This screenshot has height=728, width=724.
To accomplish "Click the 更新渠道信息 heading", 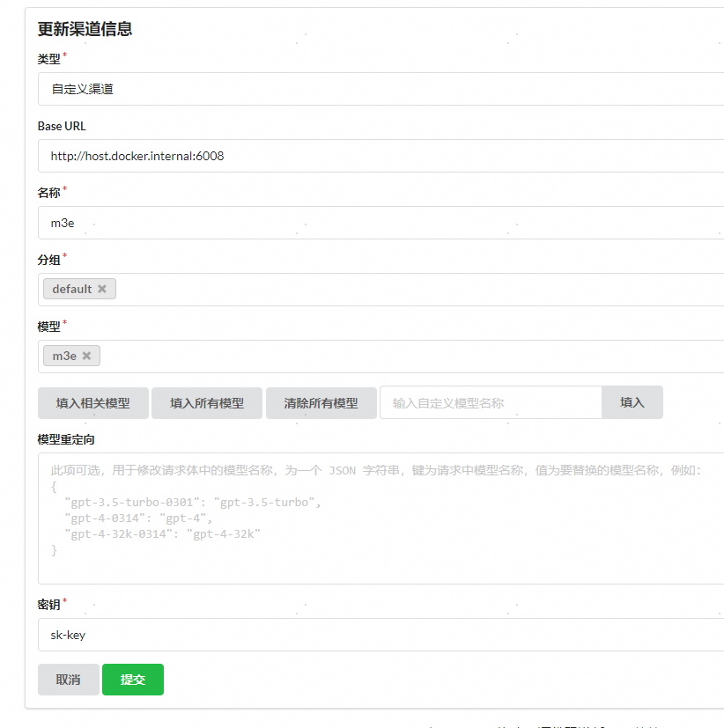I will tap(85, 29).
